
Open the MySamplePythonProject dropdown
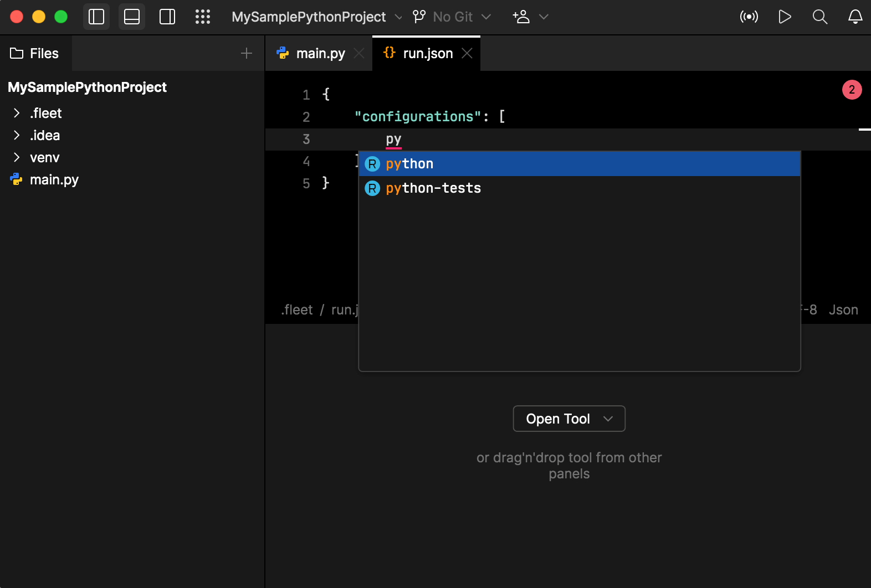[x=316, y=17]
